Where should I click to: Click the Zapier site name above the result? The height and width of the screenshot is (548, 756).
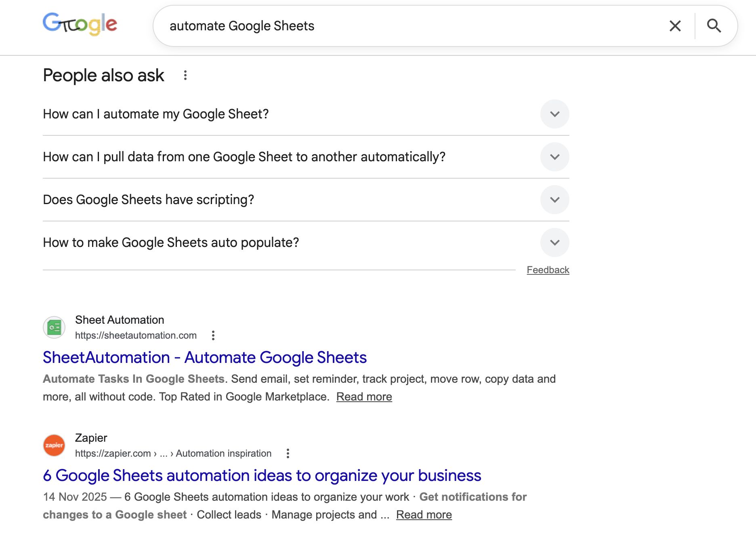[91, 438]
